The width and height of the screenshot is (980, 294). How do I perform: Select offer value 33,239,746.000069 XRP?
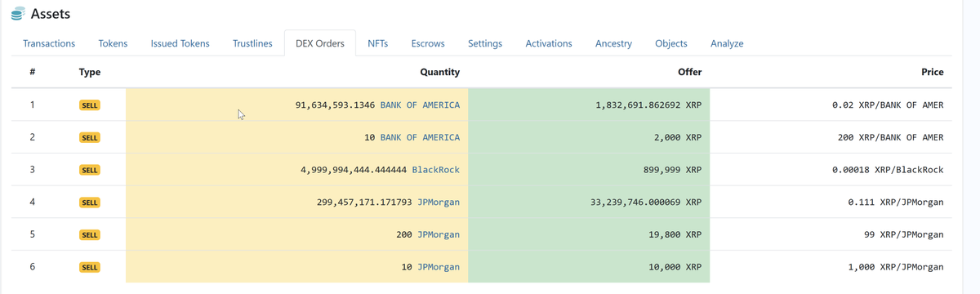coord(646,203)
